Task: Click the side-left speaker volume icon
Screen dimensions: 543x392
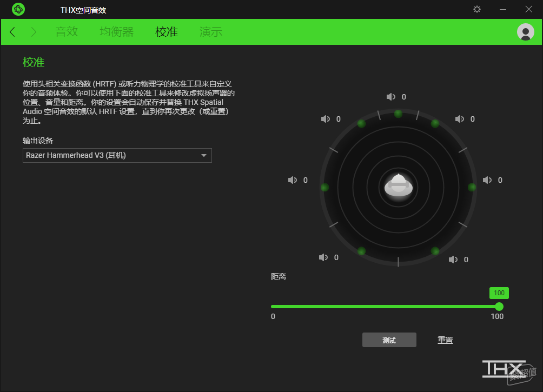Action: [293, 180]
